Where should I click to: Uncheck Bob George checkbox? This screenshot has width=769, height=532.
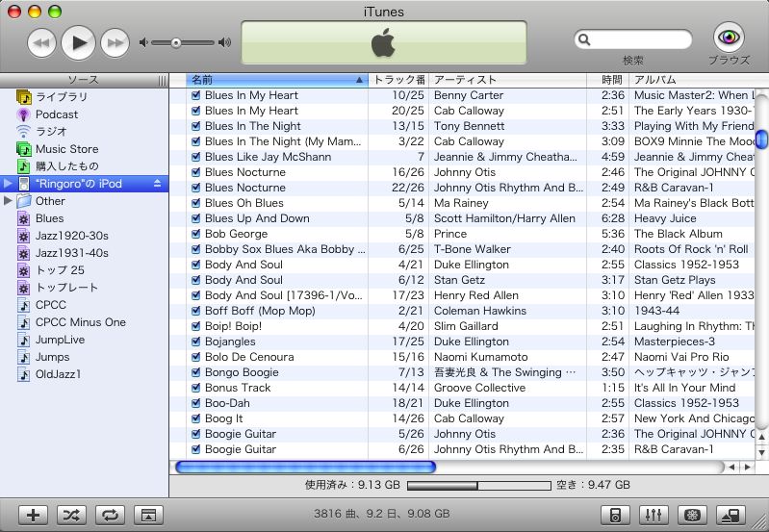coord(195,234)
